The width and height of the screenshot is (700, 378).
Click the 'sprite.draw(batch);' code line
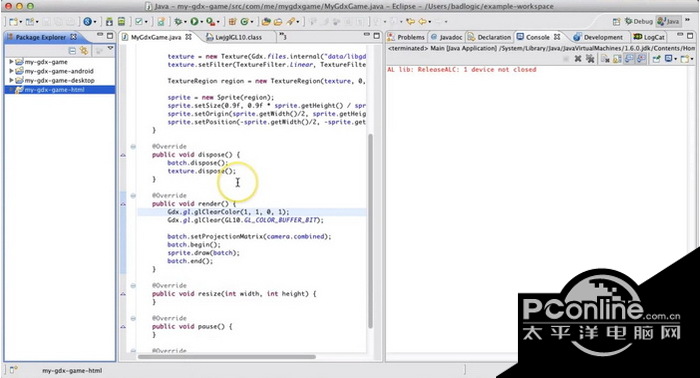203,253
